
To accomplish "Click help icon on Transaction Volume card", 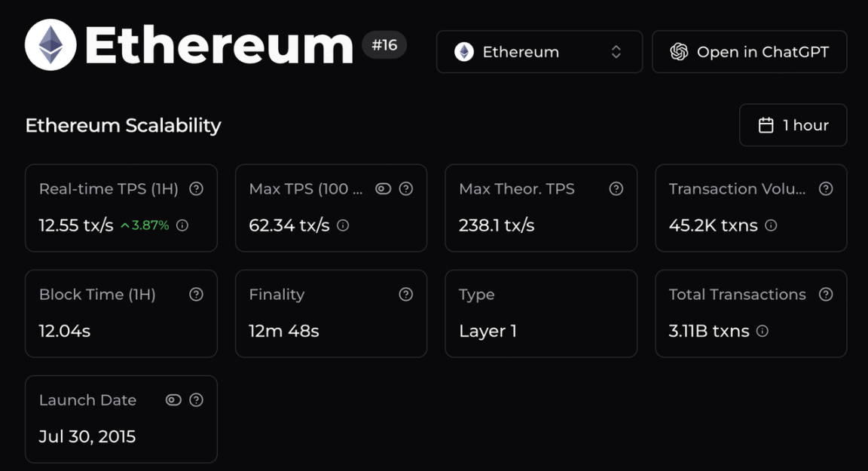I will (x=827, y=189).
